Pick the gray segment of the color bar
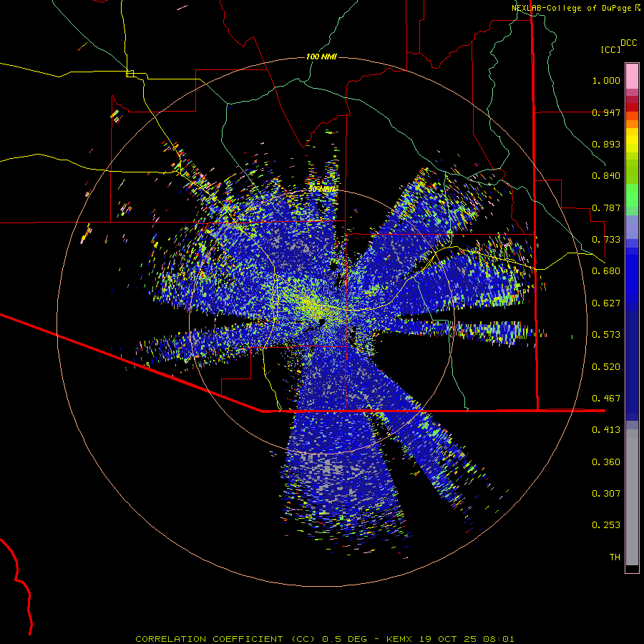The image size is (644, 644). coord(632,497)
